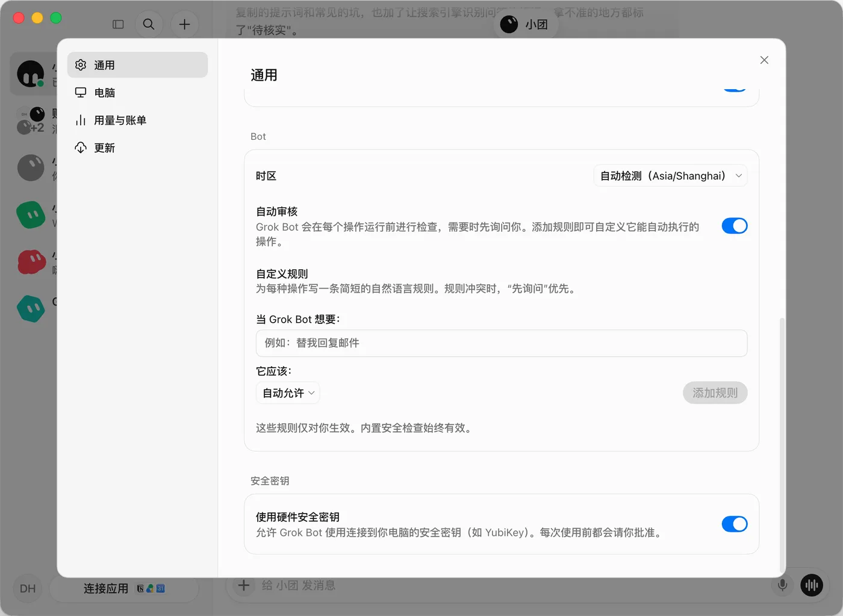Toggle the 自动审核 switch off
The image size is (843, 616).
tap(735, 226)
